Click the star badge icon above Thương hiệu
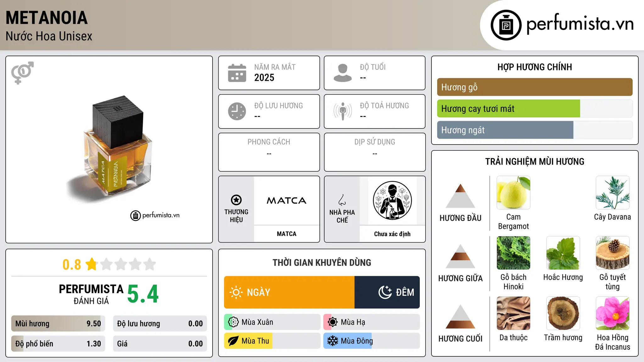This screenshot has height=362, width=644. pyautogui.click(x=236, y=200)
